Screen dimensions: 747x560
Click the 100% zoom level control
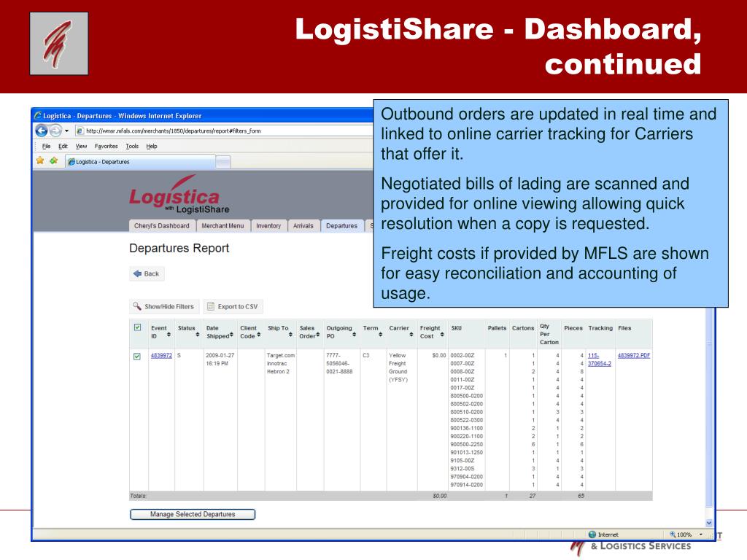681,534
